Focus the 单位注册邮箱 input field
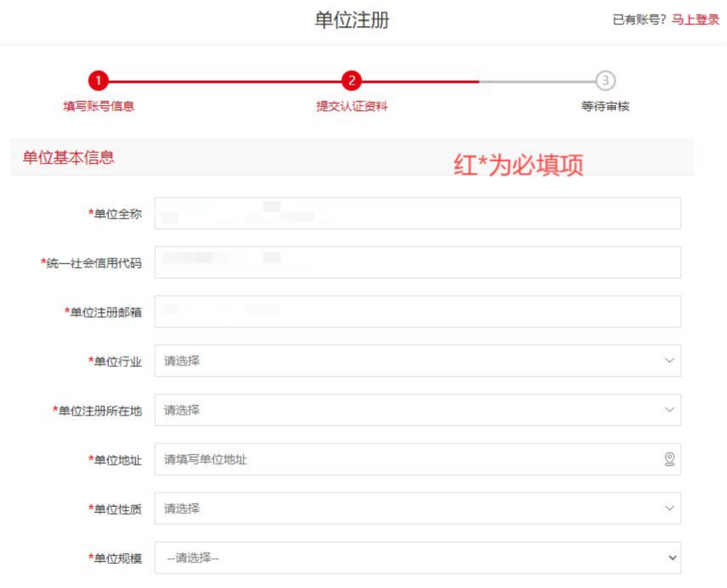The image size is (727, 588). [x=418, y=311]
